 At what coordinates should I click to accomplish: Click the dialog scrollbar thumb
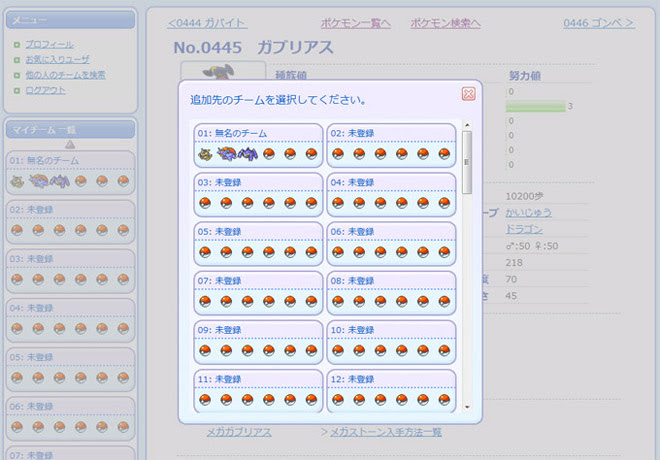pyautogui.click(x=467, y=162)
